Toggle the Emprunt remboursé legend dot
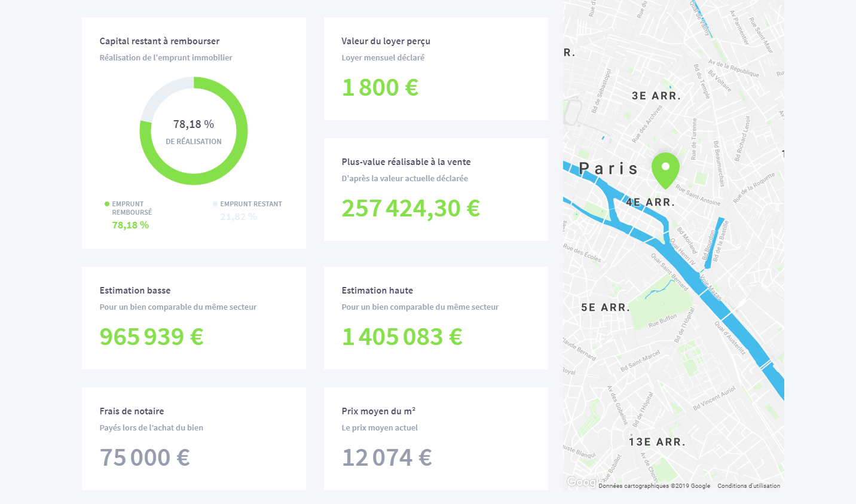Screen dimensions: 856x504 point(107,204)
